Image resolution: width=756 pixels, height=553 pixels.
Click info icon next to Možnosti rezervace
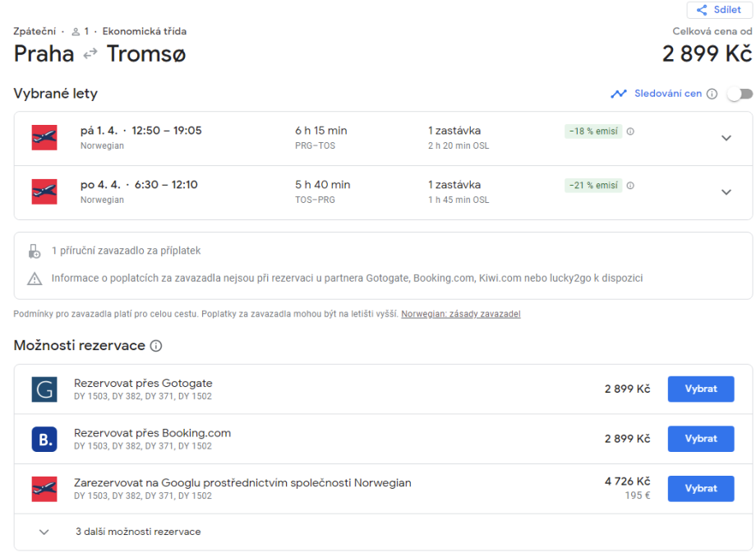coord(156,346)
